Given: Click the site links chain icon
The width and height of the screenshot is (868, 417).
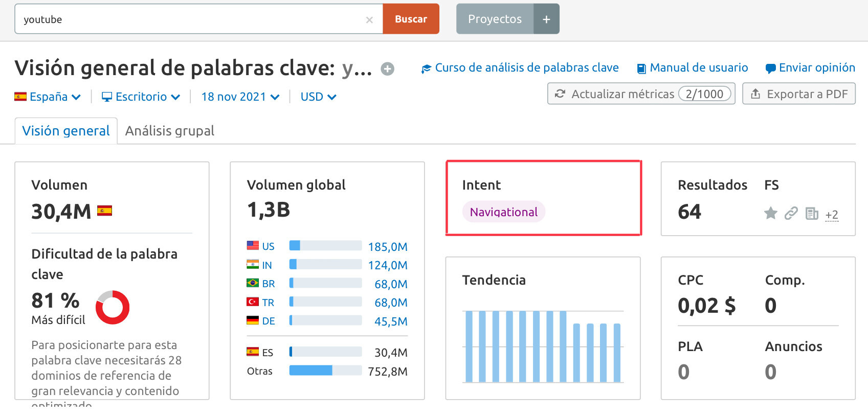Looking at the screenshot, I should (x=791, y=213).
